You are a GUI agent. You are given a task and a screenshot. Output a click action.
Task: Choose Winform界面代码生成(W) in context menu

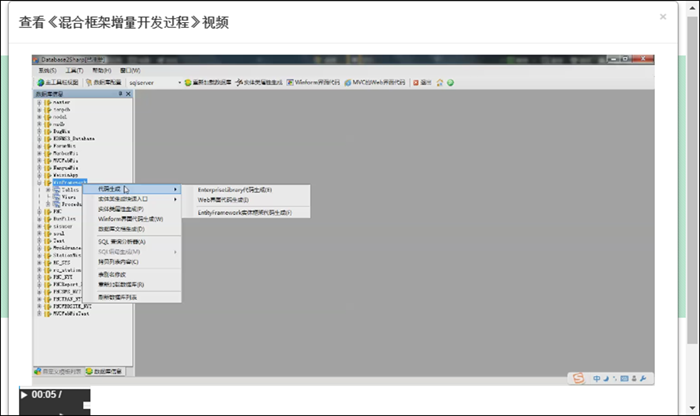(132, 219)
